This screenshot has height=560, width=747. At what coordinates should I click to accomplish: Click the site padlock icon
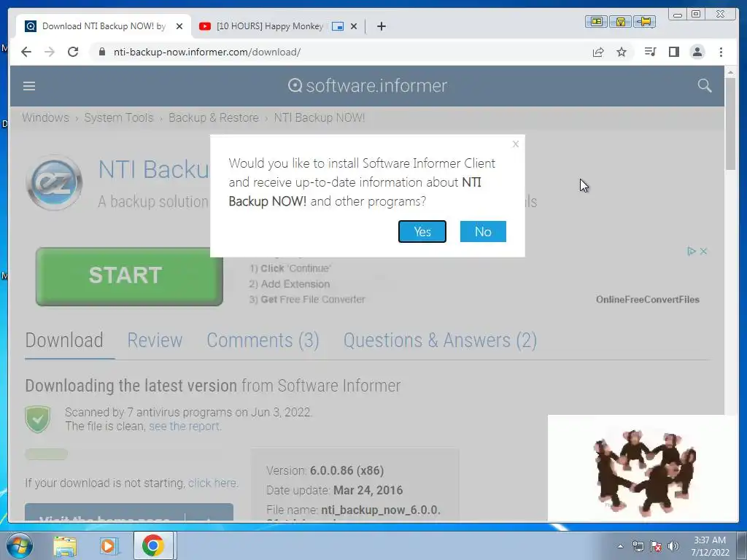coord(102,52)
